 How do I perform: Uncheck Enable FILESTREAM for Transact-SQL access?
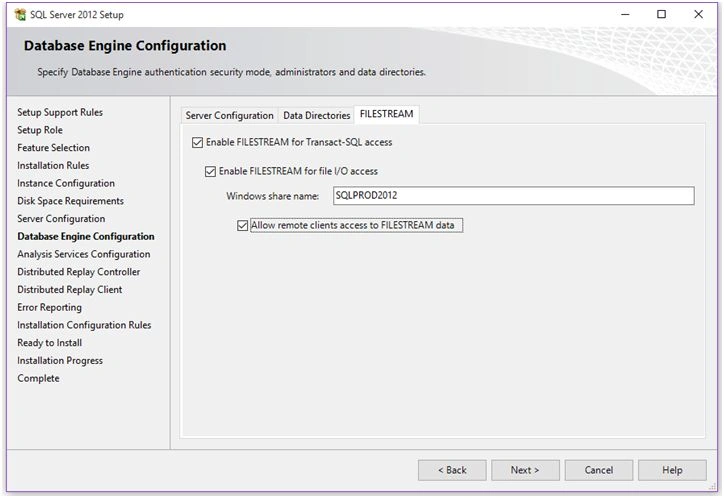pos(197,143)
